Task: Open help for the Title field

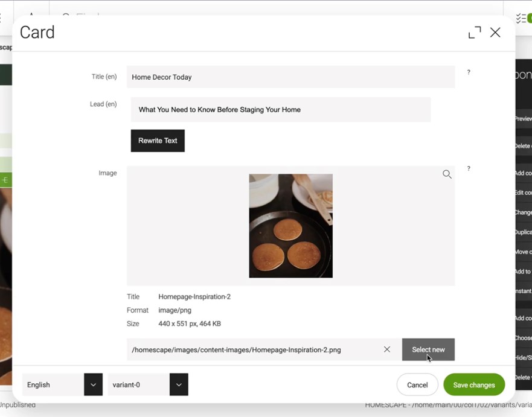Action: [469, 72]
